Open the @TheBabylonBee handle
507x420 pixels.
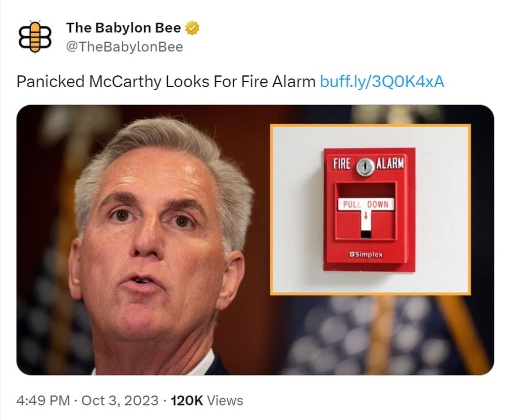click(124, 47)
